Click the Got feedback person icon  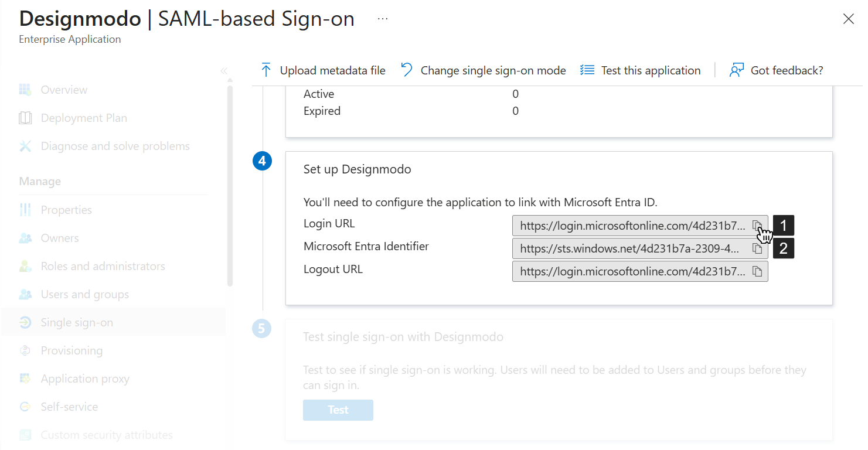coord(737,70)
